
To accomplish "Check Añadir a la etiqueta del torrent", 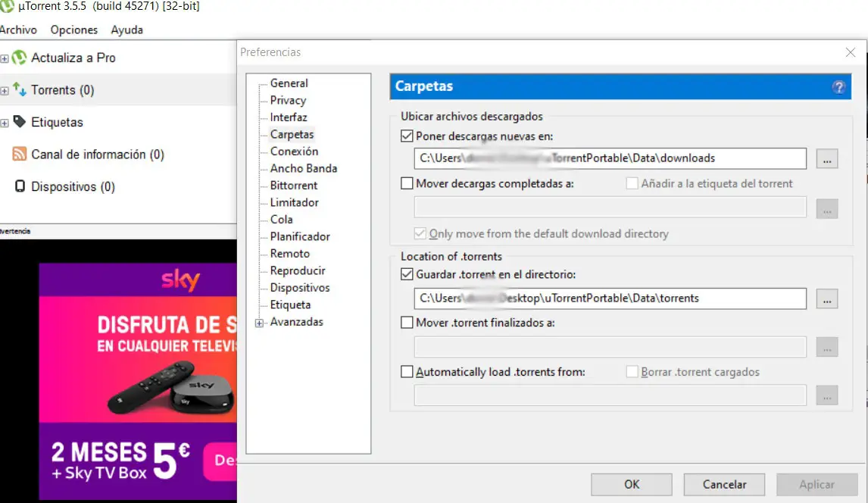I will coord(632,183).
